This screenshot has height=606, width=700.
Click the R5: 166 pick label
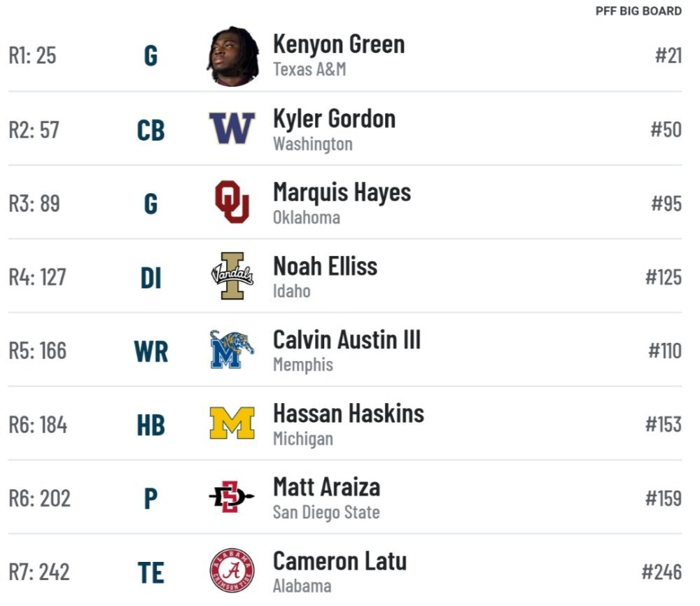tap(38, 351)
